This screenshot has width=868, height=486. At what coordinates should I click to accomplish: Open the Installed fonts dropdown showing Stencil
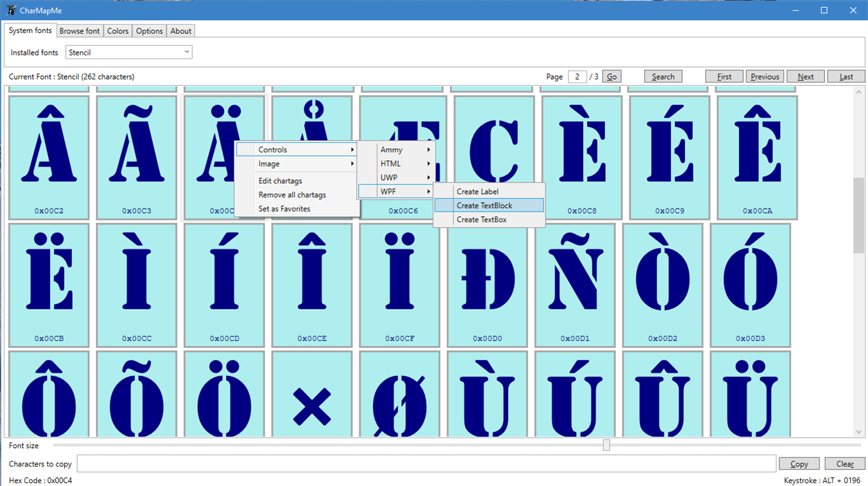[x=128, y=52]
